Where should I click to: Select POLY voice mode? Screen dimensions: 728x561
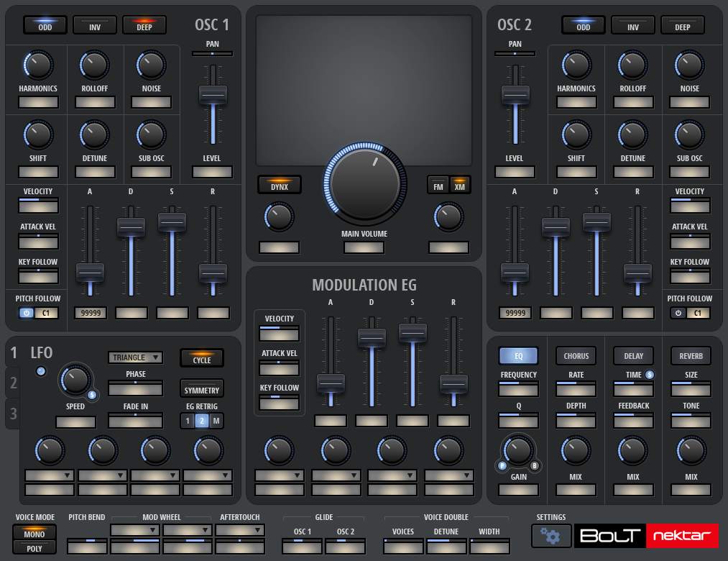click(x=34, y=549)
